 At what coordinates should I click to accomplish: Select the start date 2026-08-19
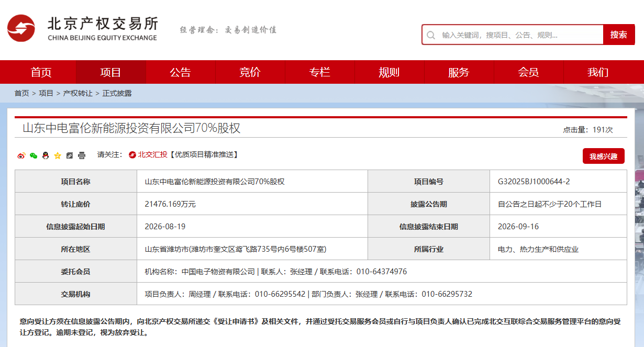click(x=165, y=227)
